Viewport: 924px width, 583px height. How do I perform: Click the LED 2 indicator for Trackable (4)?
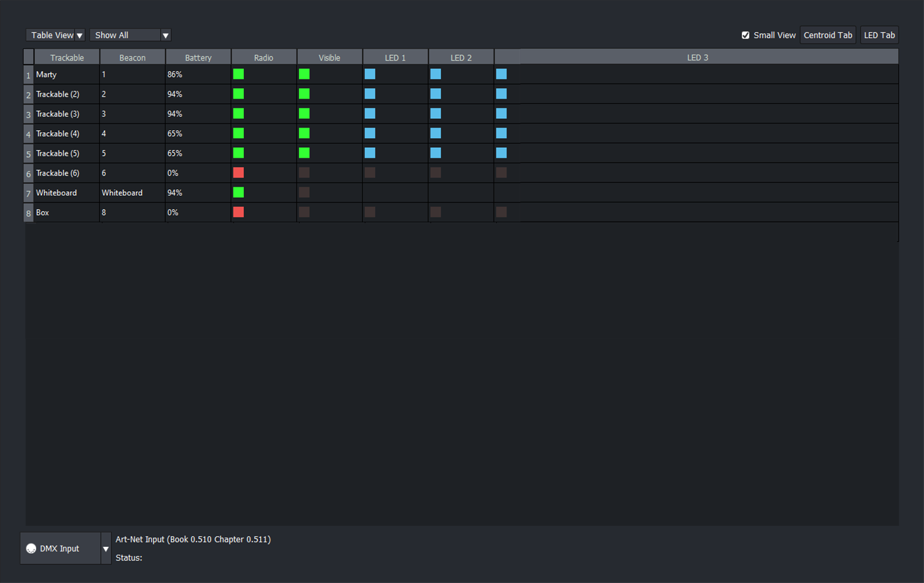click(435, 133)
